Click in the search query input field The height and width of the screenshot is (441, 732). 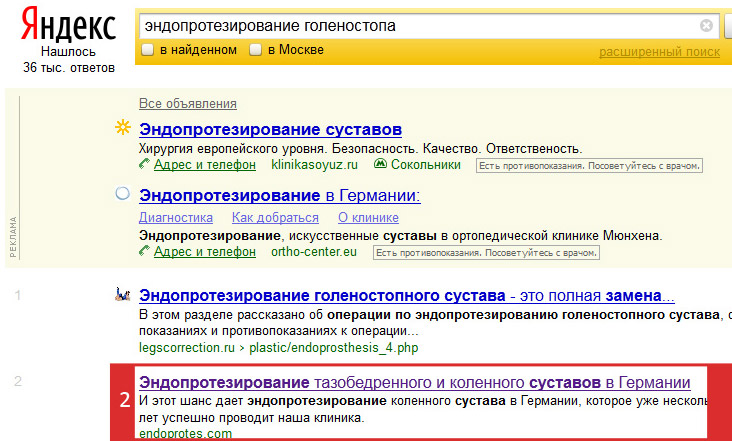(x=420, y=25)
